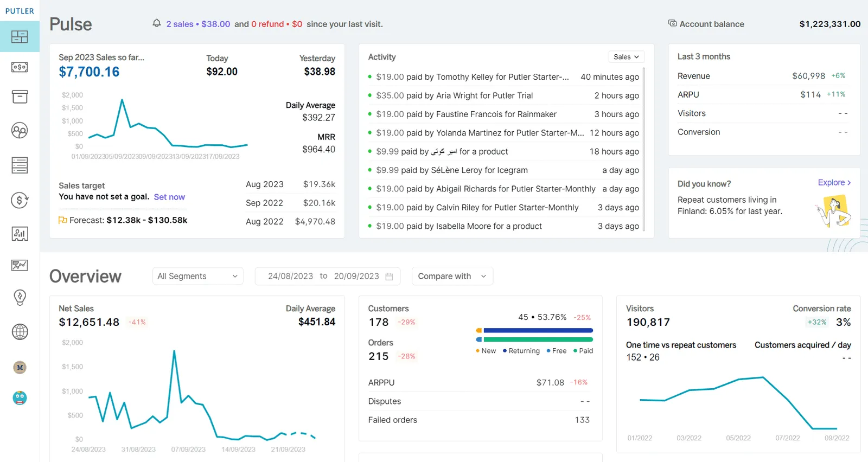Click the blue face avatar in sidebar
The height and width of the screenshot is (462, 868).
click(20, 398)
